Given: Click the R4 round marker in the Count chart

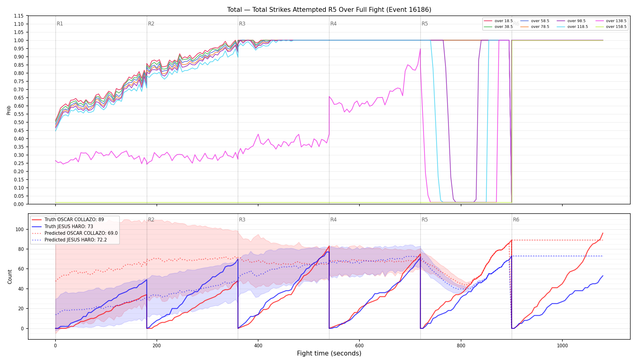Looking at the screenshot, I should tap(333, 220).
